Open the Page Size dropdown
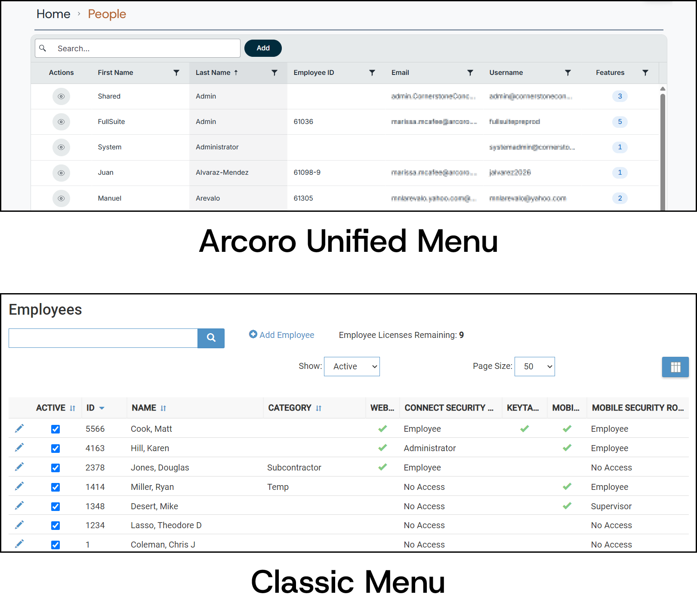The image size is (697, 616). 534,366
